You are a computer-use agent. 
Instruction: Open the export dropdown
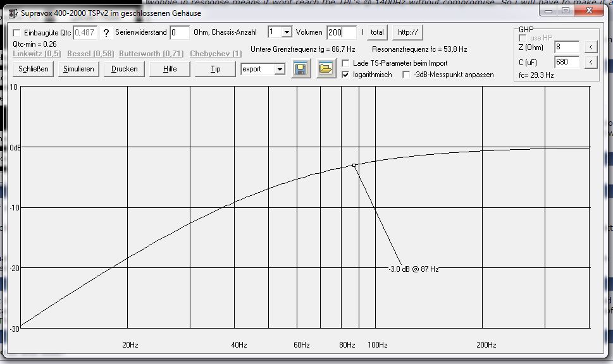[x=280, y=69]
